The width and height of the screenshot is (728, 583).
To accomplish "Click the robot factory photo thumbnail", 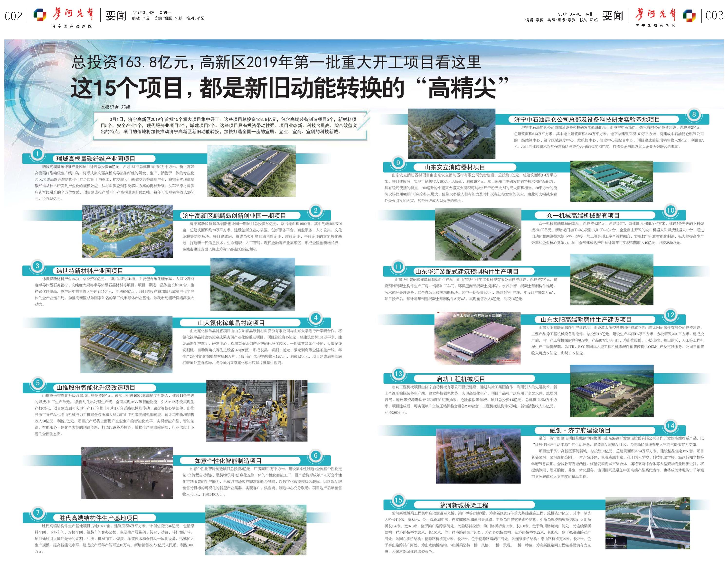I will coord(257,411).
